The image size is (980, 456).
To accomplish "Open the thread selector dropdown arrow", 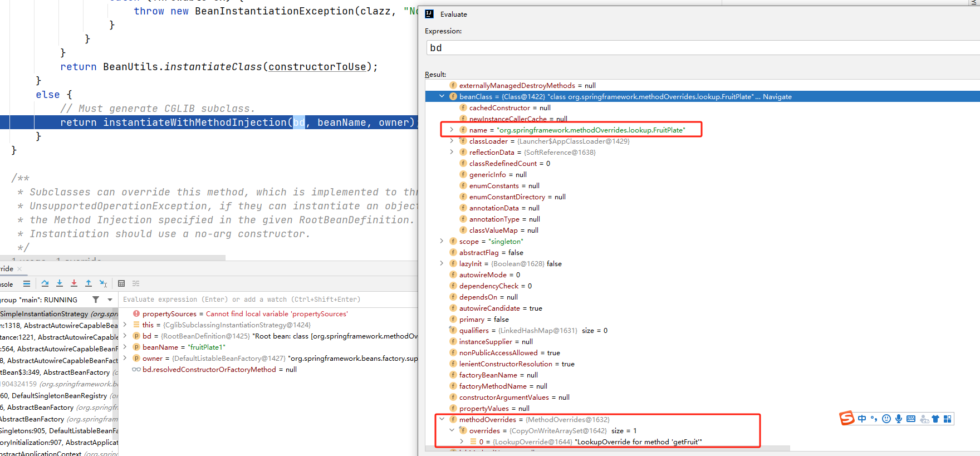I will [110, 300].
